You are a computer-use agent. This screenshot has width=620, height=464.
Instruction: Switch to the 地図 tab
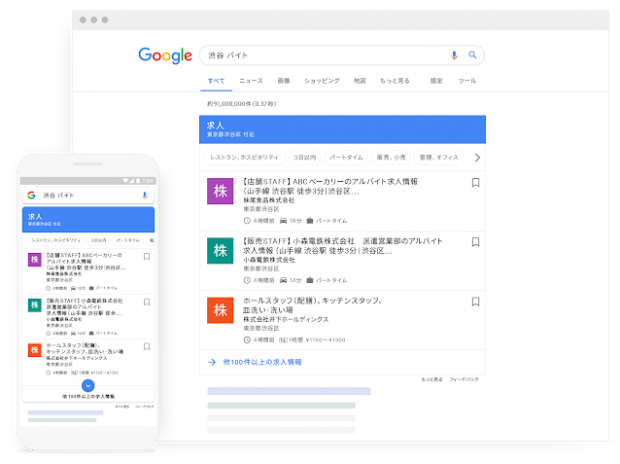359,81
